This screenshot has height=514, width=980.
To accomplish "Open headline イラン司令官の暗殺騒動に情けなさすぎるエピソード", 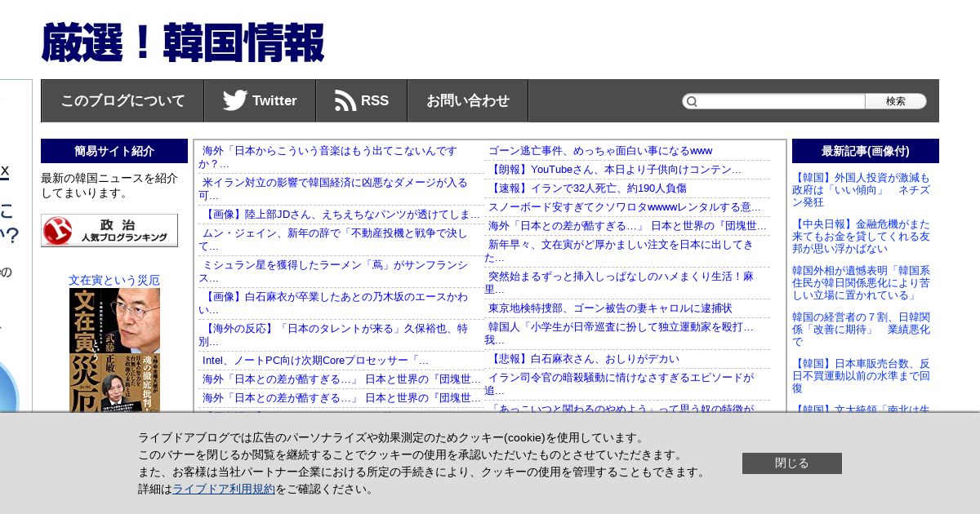I will (x=621, y=384).
